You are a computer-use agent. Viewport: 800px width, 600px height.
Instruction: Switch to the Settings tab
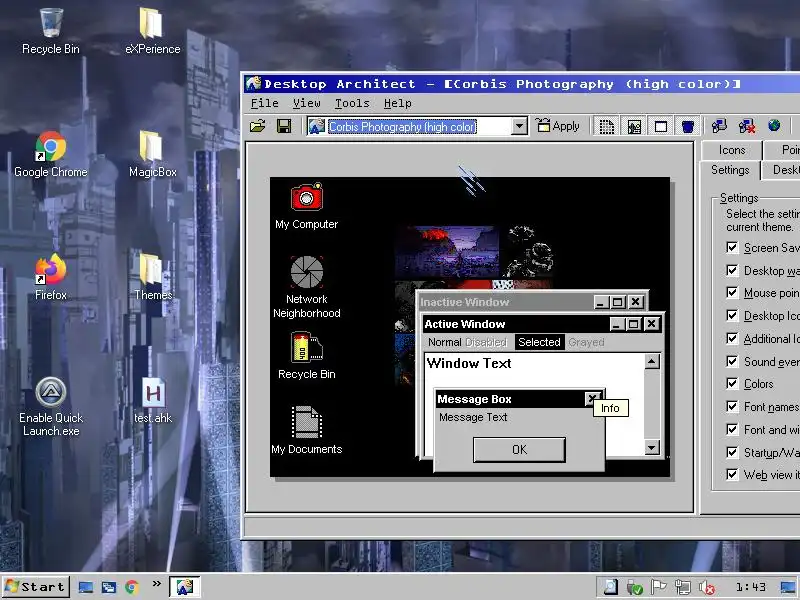point(730,170)
